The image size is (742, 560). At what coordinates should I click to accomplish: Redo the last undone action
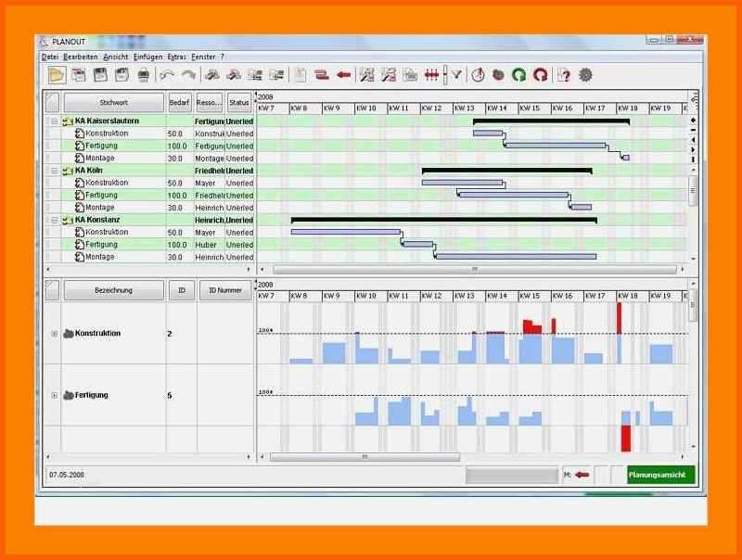pos(188,75)
